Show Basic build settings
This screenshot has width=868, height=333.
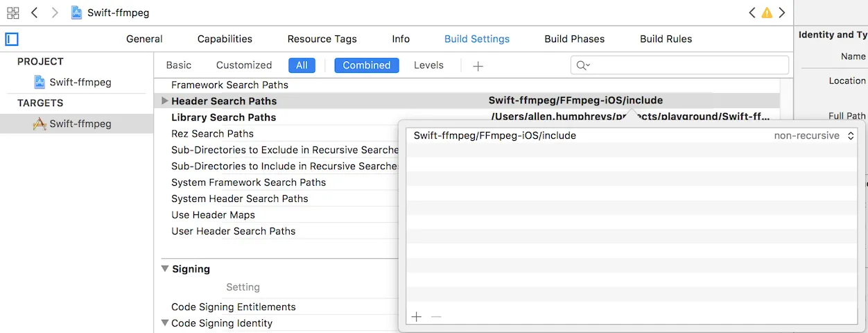coord(178,65)
